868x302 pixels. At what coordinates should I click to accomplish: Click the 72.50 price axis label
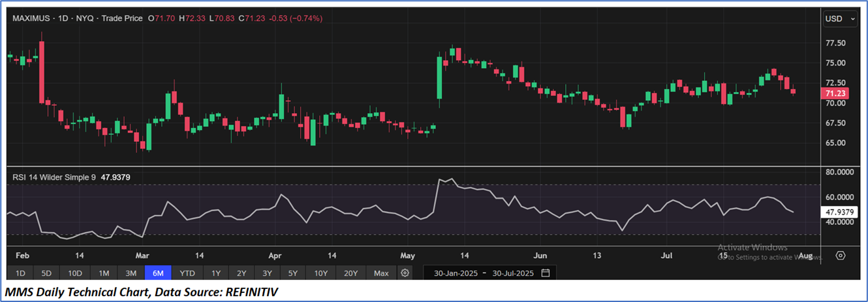point(835,83)
